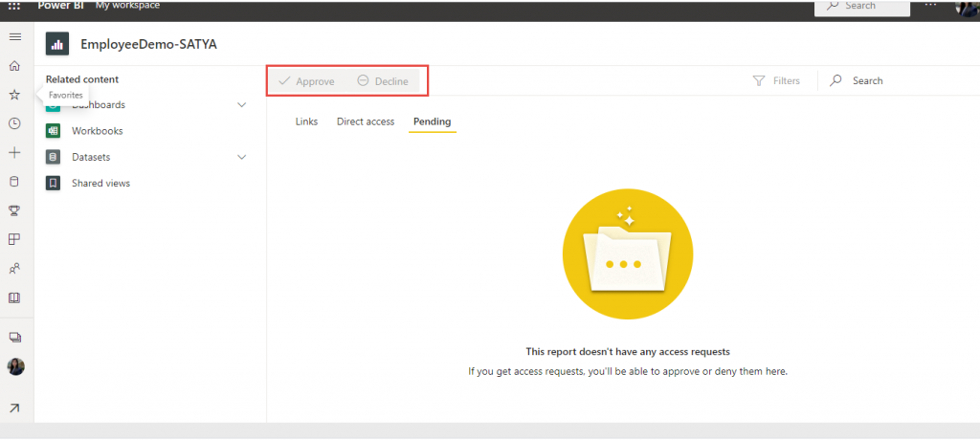
Task: Open more options ellipsis in top bar
Action: [x=931, y=6]
